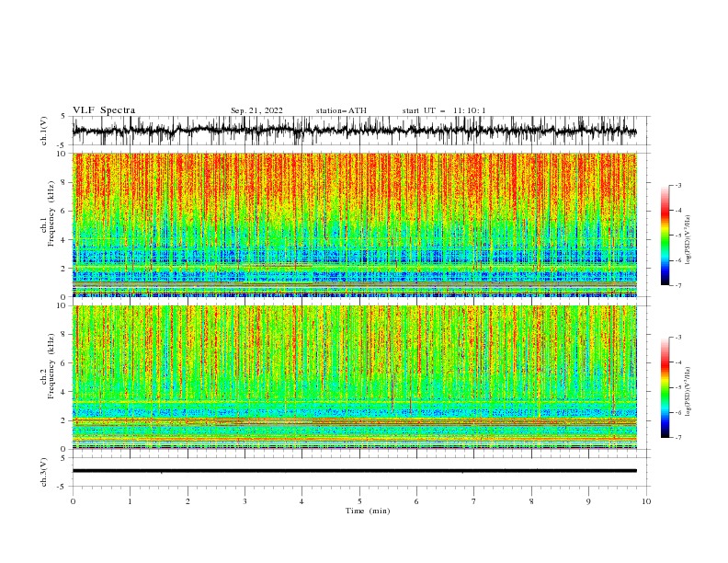Click the 'ch.3(V)' axis label
The width and height of the screenshot is (728, 563).
tap(44, 472)
